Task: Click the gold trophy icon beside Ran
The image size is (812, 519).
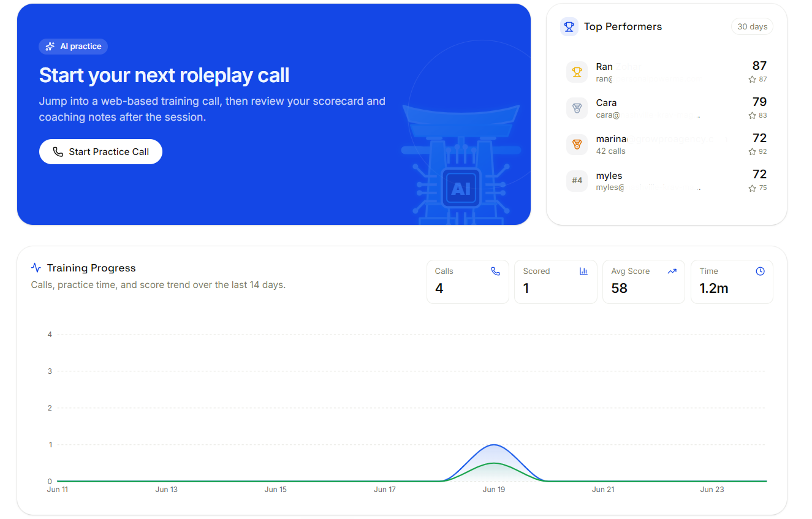Action: pyautogui.click(x=577, y=72)
